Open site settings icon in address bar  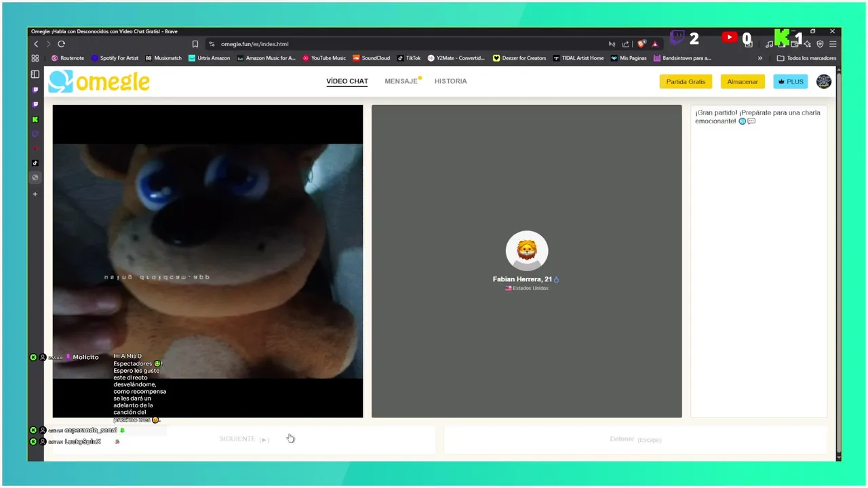coord(212,44)
